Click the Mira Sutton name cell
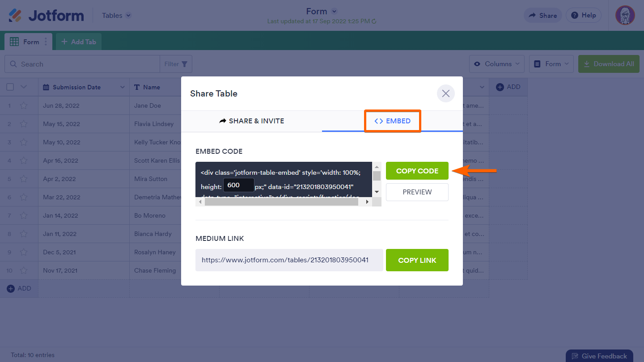This screenshot has width=644, height=362. [x=156, y=179]
